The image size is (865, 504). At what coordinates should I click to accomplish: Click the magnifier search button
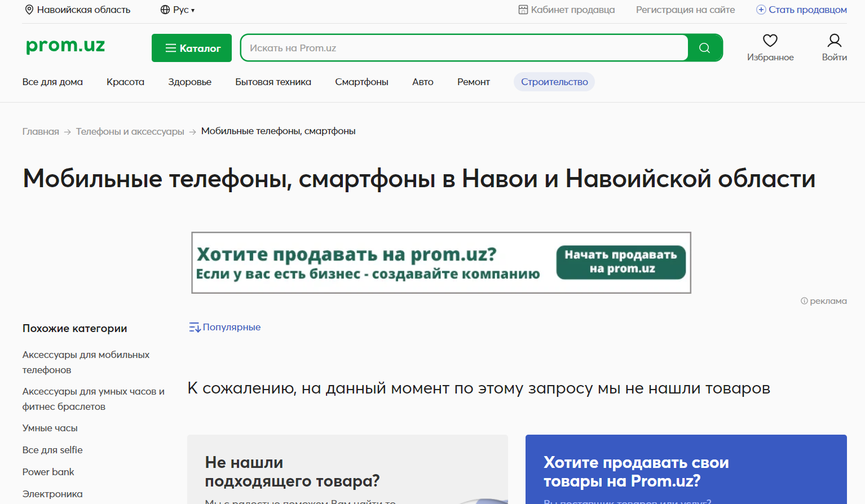pyautogui.click(x=705, y=48)
